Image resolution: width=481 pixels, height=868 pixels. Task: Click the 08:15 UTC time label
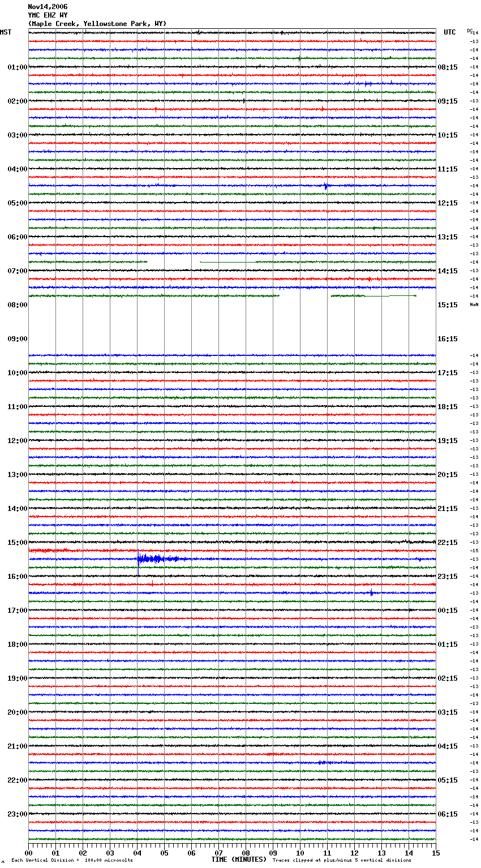(x=448, y=67)
